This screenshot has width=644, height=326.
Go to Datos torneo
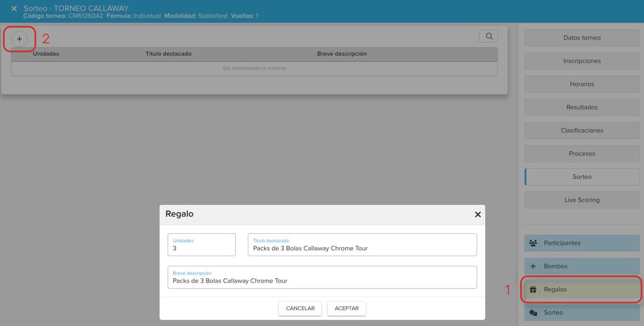[x=581, y=38]
